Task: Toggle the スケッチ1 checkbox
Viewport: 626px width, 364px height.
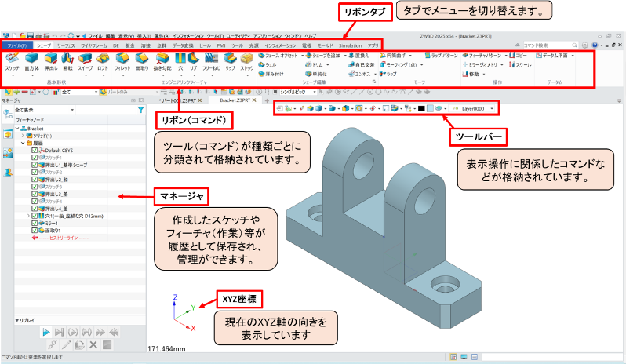Action: (x=35, y=158)
